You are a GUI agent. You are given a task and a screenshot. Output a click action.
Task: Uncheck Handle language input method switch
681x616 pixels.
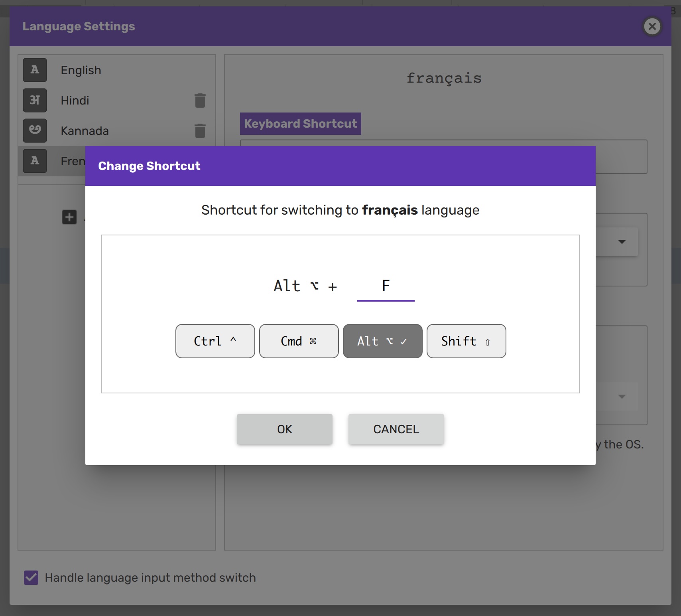pos(31,578)
